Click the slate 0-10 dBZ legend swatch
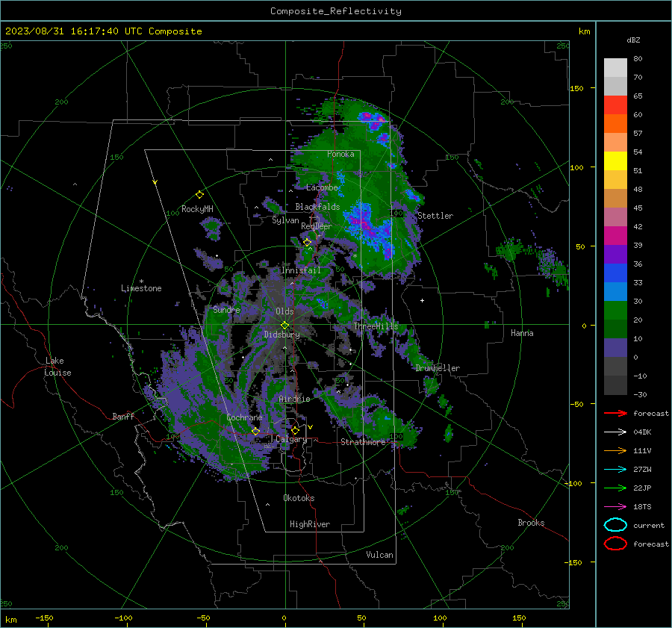672x628 pixels. click(615, 347)
